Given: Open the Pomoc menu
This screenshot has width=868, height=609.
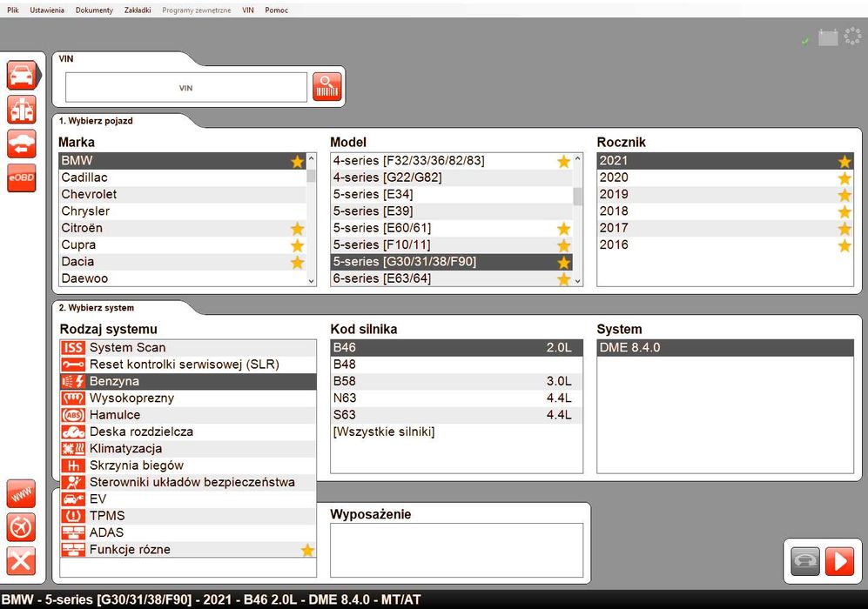Looking at the screenshot, I should (276, 10).
